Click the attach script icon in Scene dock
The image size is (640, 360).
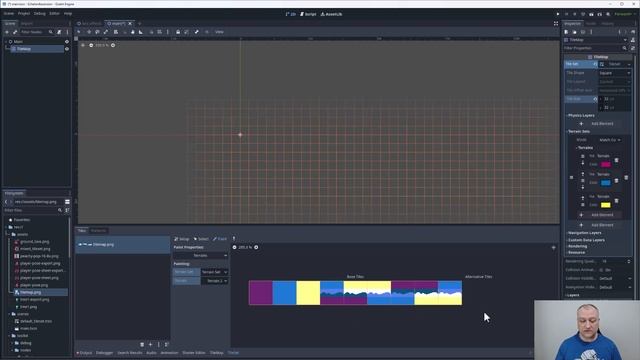pos(59,32)
